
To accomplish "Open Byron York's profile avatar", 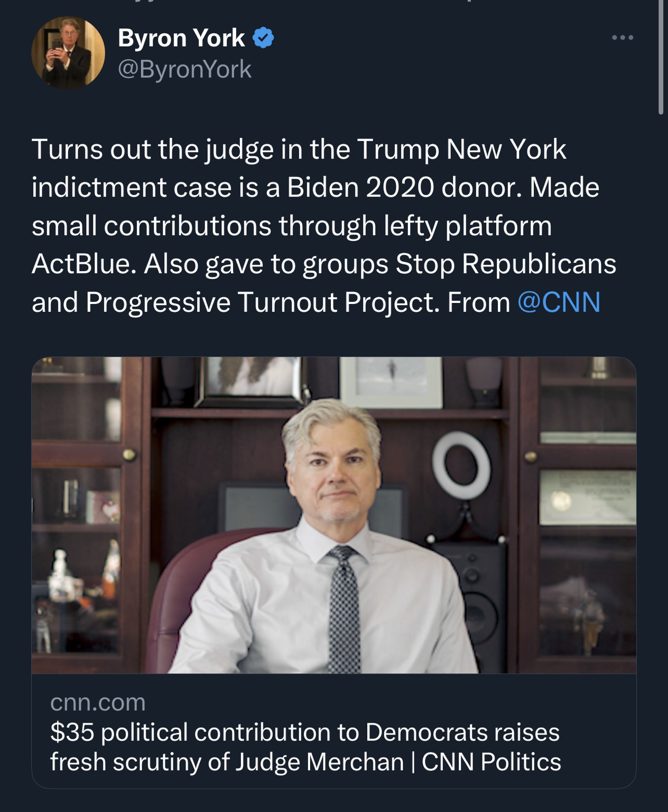I will click(x=68, y=52).
